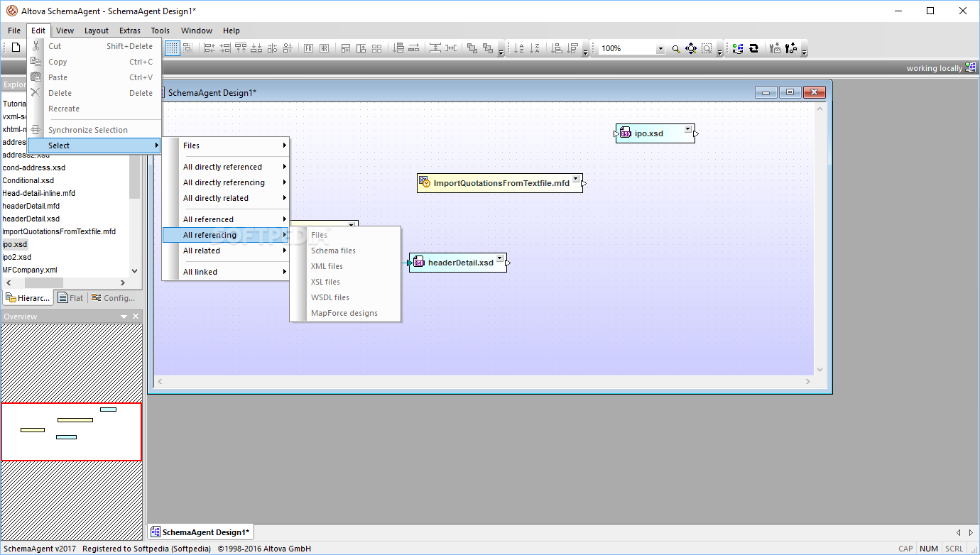The width and height of the screenshot is (980, 555).
Task: Close the Overview panel
Action: tap(136, 317)
